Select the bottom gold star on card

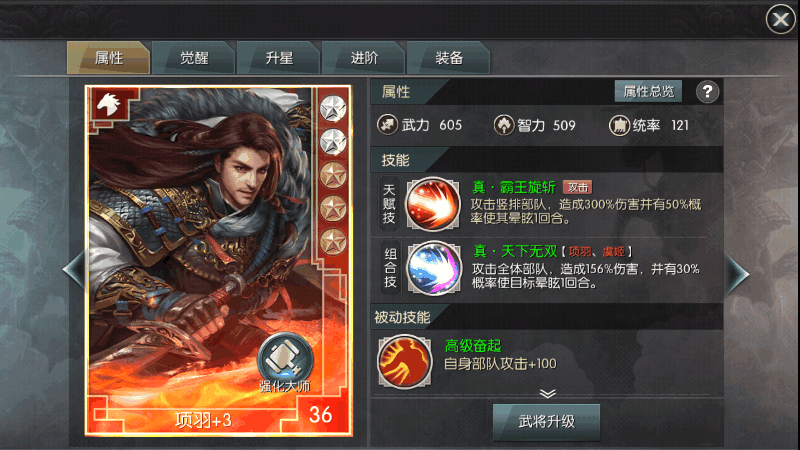333,241
